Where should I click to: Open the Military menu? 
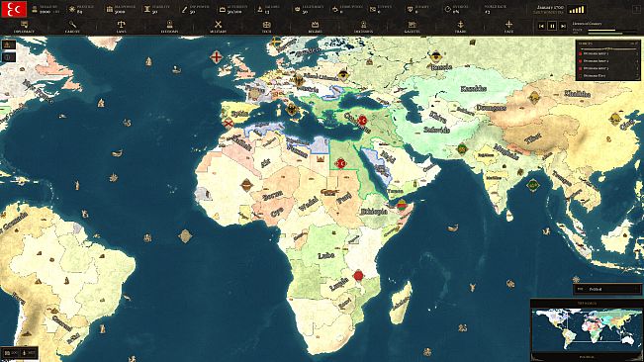point(218,27)
